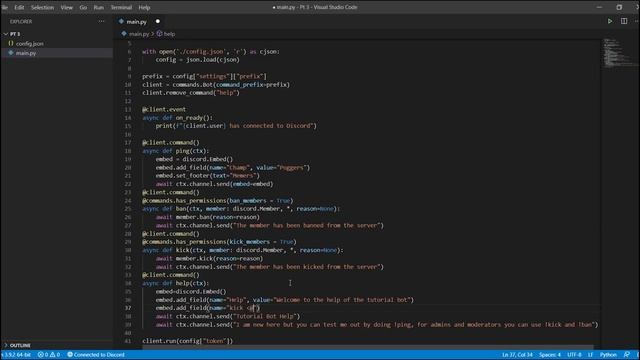Click 'client.remove_command("help")' code line
The height and width of the screenshot is (360, 640).
pyautogui.click(x=191, y=93)
